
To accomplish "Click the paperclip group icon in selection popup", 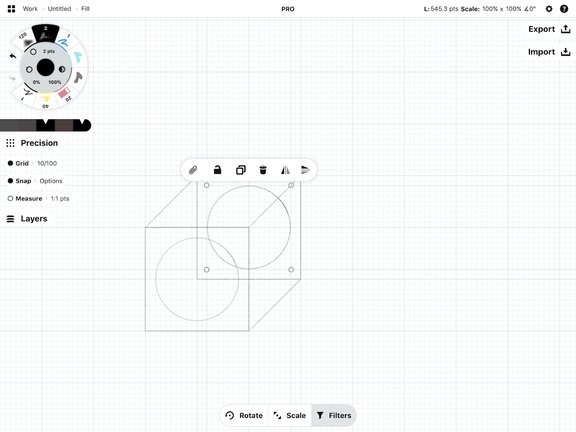I will tap(193, 170).
